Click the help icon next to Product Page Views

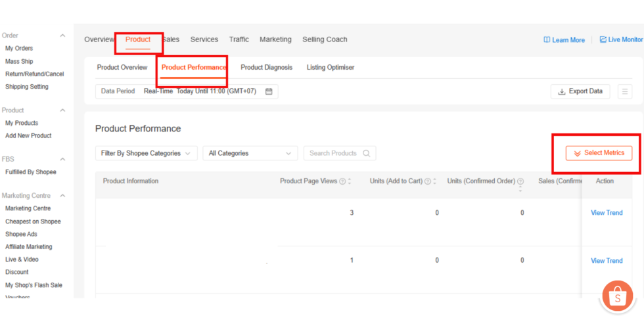(x=342, y=181)
